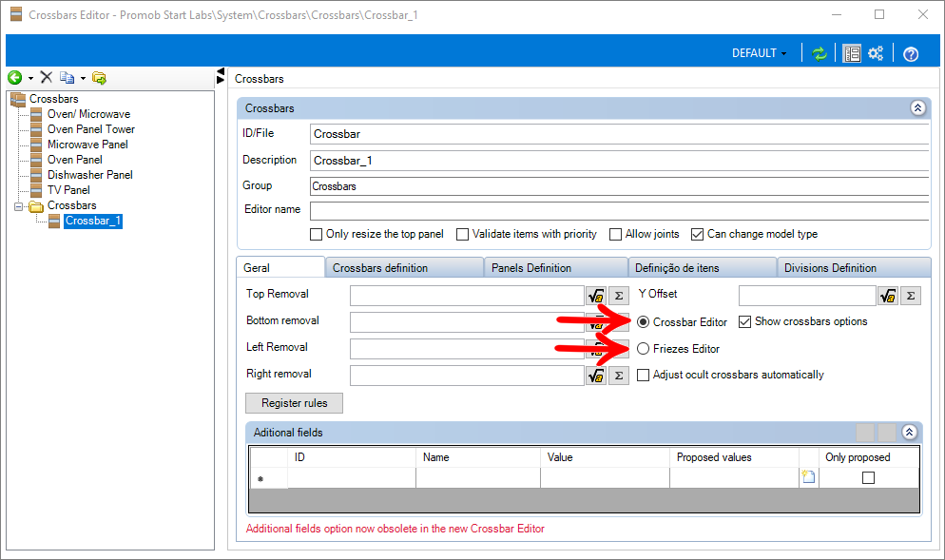Image resolution: width=945 pixels, height=560 pixels.
Task: Click the sigma icon for Right removal
Action: tap(619, 376)
